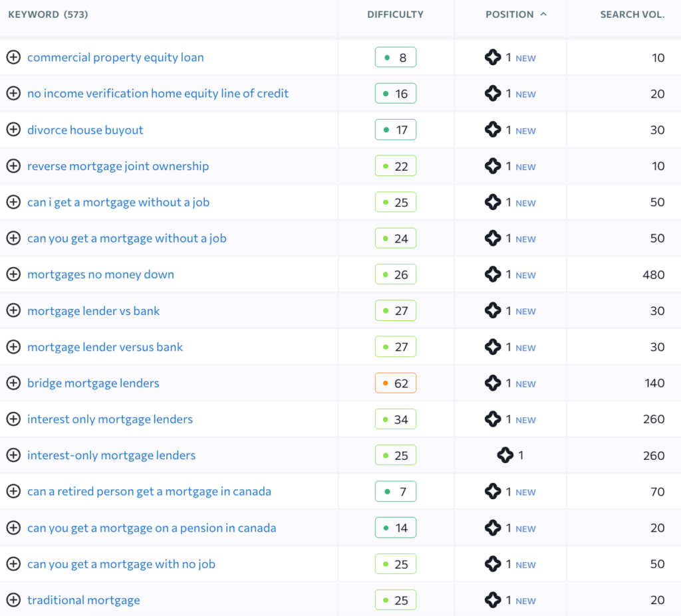Click position star icon in interest-only mortgage lenders row
Screen dimensions: 681x616
point(505,455)
